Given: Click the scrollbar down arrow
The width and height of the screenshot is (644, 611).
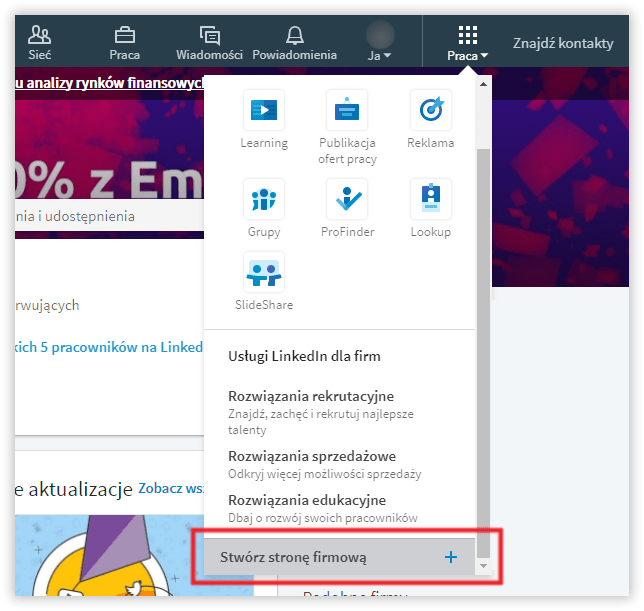Looking at the screenshot, I should click(x=483, y=566).
